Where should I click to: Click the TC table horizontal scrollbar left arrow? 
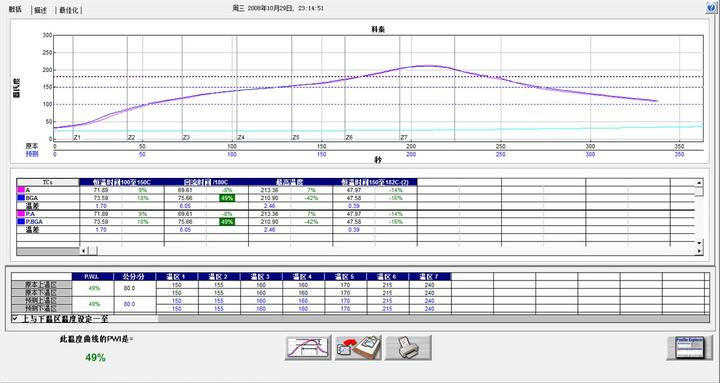click(84, 251)
